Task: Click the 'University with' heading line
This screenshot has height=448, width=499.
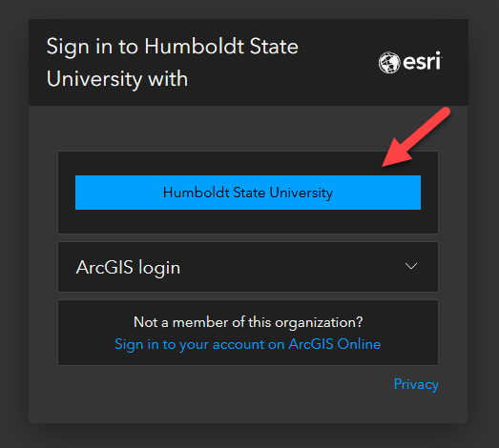Action: point(117,79)
